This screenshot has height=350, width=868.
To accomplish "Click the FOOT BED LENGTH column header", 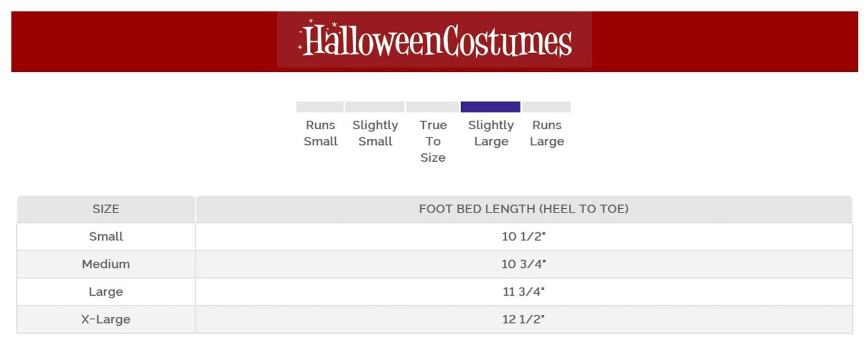I will pos(523,209).
